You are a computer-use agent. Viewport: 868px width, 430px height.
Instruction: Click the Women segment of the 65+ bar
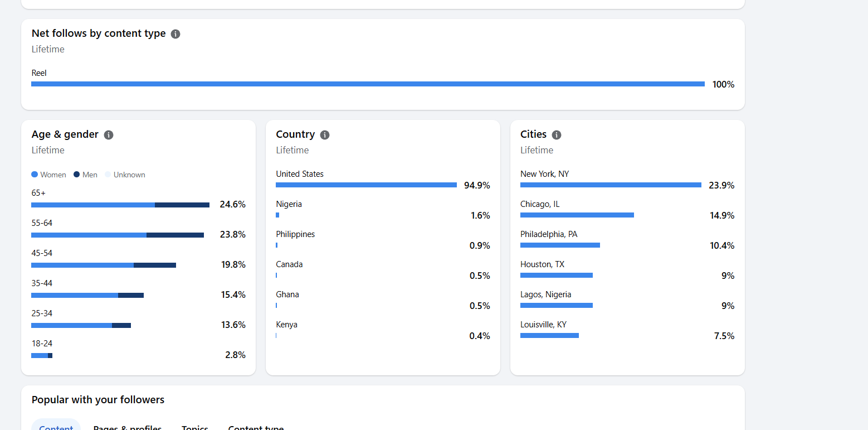coord(93,205)
